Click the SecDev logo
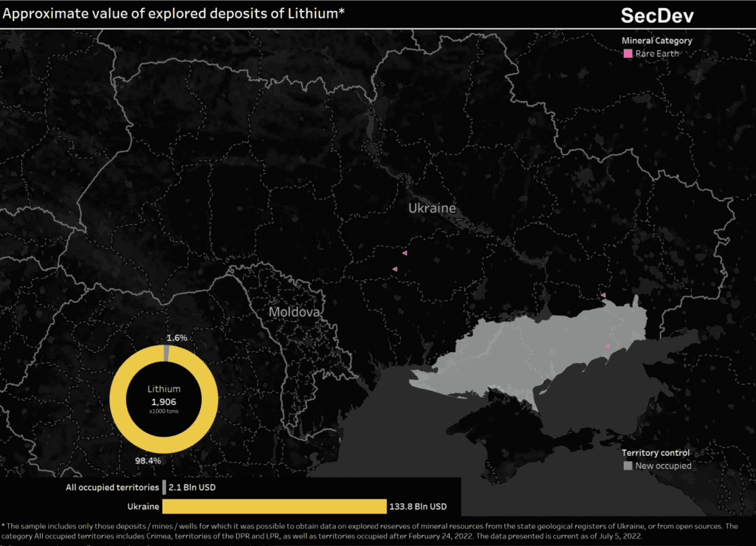The width and height of the screenshot is (756, 546). (657, 15)
